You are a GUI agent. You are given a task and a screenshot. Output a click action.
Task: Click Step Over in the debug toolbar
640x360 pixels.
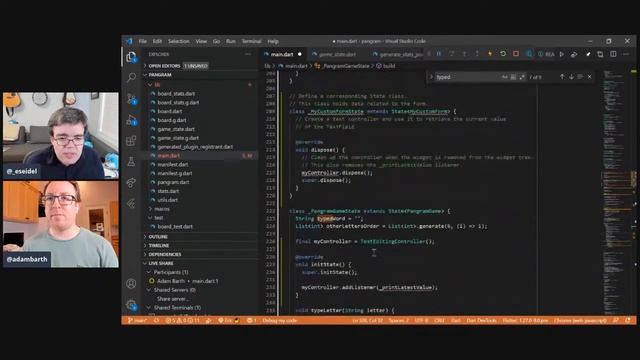pyautogui.click(x=451, y=54)
